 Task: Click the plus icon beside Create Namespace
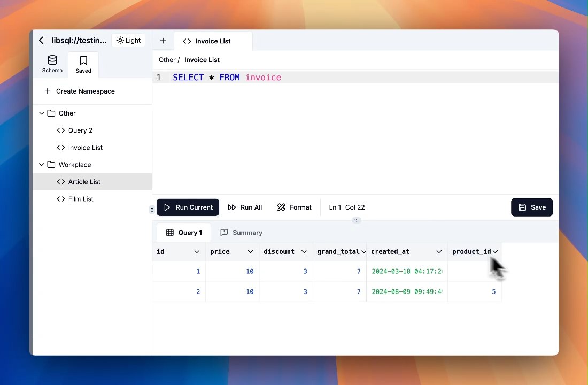pos(48,91)
